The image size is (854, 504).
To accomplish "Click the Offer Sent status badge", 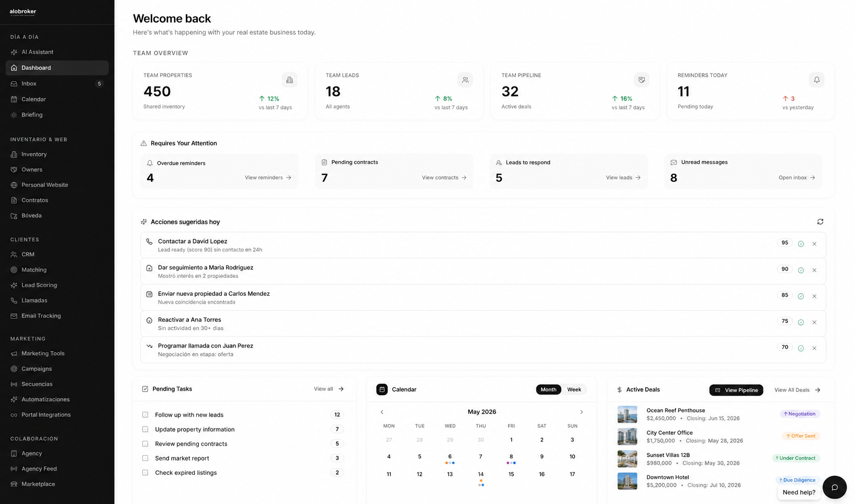I will pyautogui.click(x=801, y=436).
